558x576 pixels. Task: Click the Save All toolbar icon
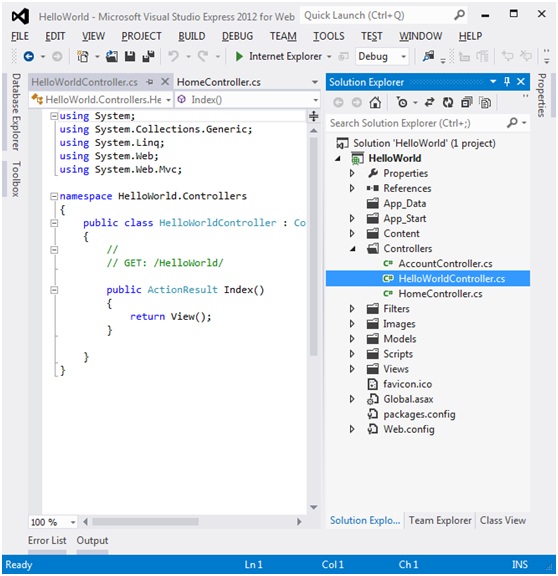coord(148,57)
